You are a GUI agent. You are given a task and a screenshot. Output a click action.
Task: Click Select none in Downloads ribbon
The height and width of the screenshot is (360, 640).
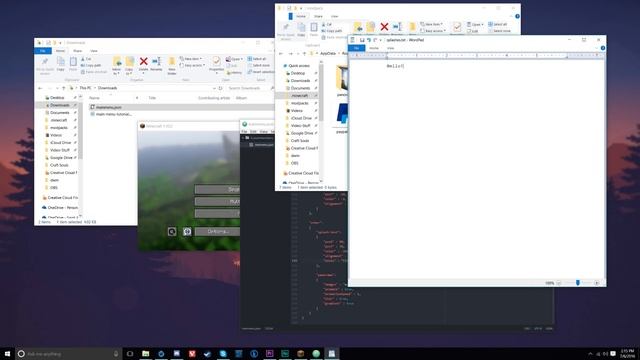click(259, 65)
